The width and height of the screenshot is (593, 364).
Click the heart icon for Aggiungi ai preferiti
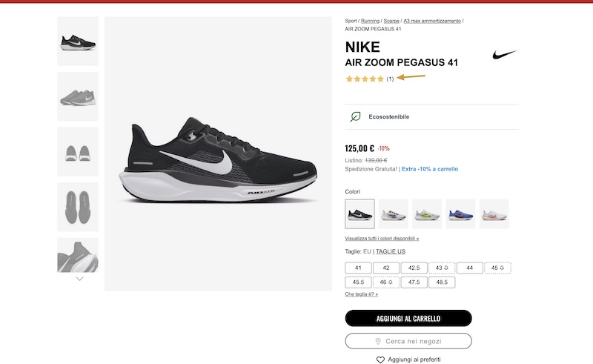380,360
